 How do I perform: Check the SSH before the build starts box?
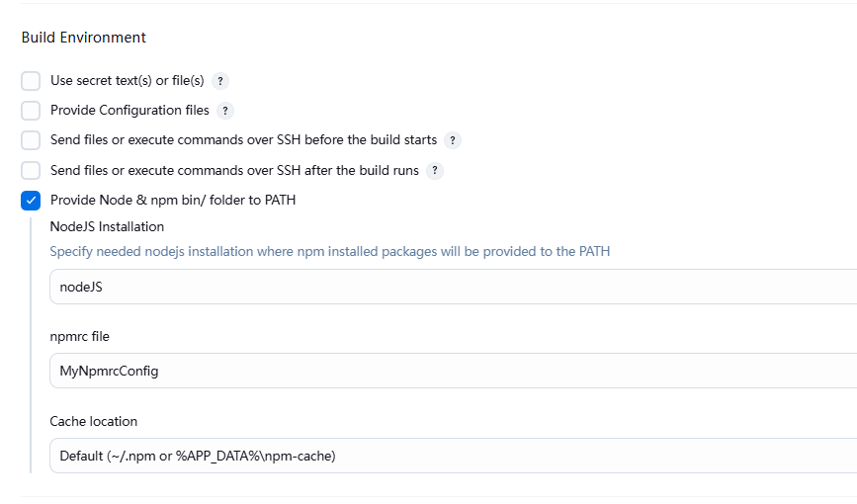[31, 140]
